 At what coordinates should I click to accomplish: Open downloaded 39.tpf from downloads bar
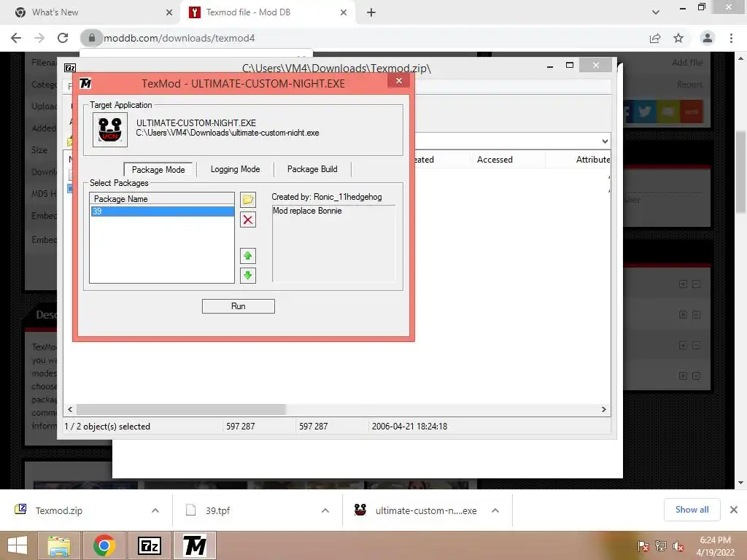coord(217,510)
